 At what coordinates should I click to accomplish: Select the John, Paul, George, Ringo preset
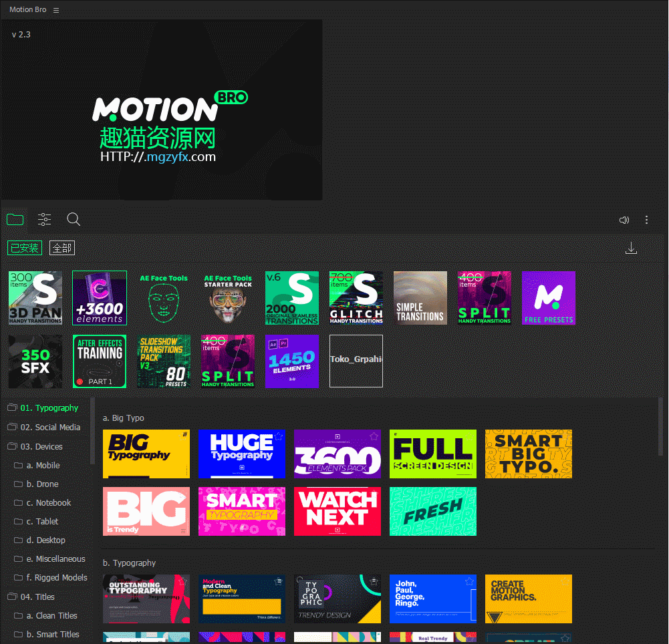pos(433,599)
